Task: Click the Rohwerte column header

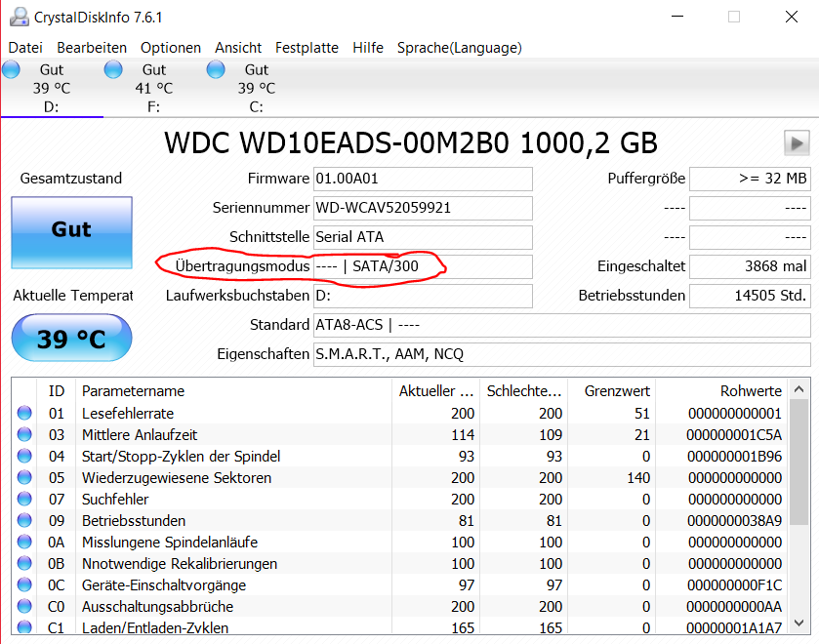Action: pos(722,390)
